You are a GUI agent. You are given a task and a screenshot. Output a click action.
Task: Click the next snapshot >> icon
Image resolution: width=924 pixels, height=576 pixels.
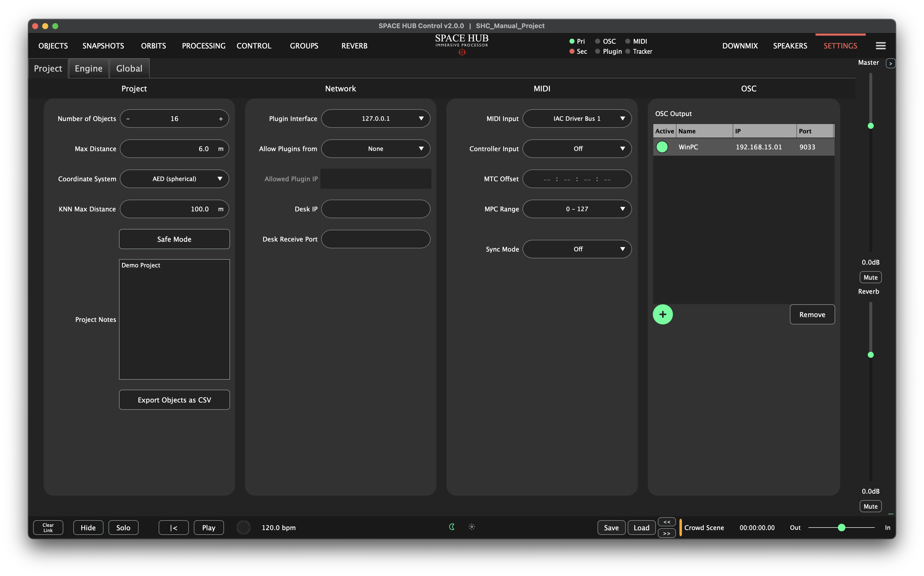(667, 533)
